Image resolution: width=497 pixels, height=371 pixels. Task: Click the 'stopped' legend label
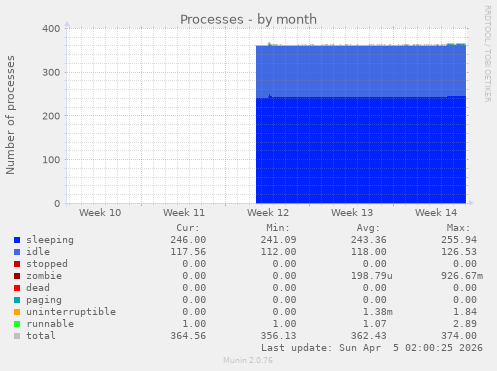tap(47, 264)
